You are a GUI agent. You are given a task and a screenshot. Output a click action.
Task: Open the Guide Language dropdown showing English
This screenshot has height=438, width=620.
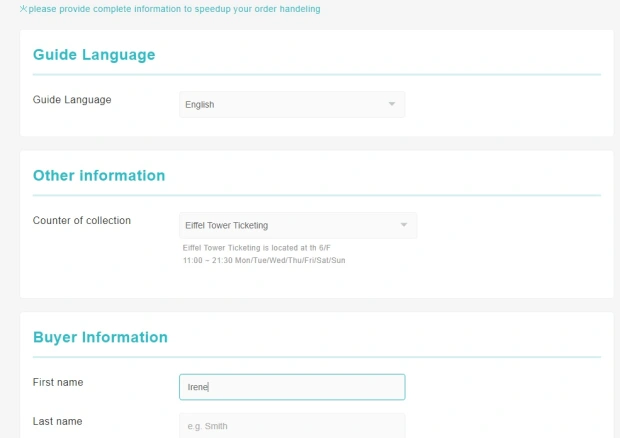tap(292, 104)
